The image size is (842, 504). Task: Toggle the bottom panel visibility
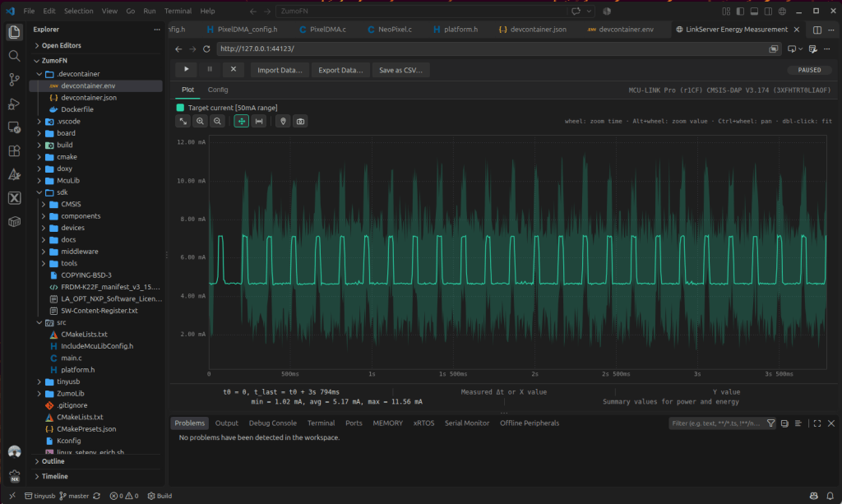tap(754, 11)
